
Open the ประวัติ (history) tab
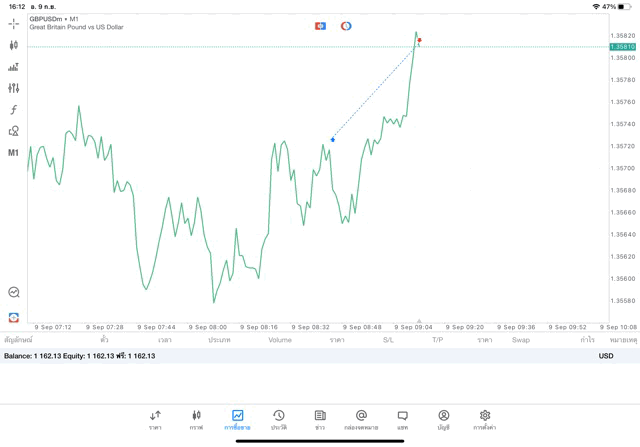coord(278,419)
